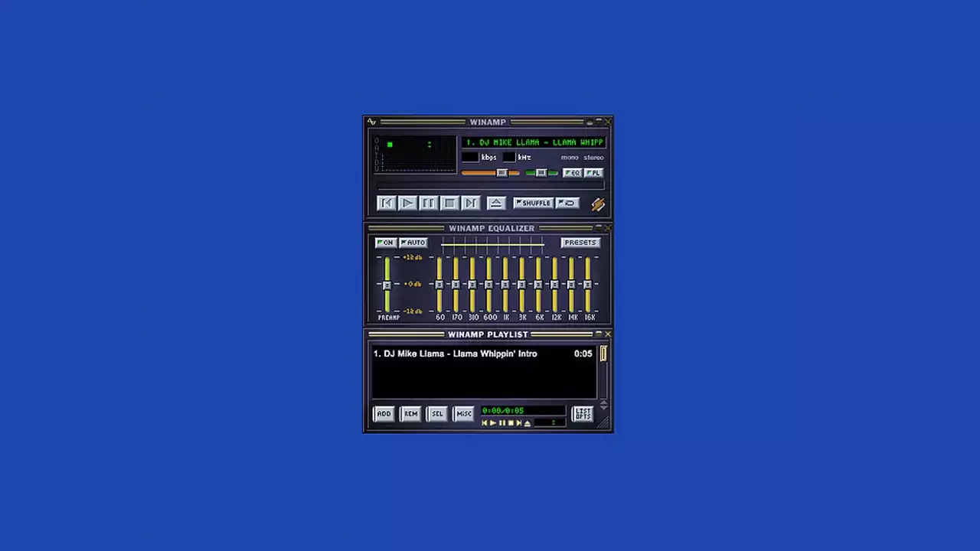
Task: Click the playlist scroll down arrow
Action: [x=604, y=408]
